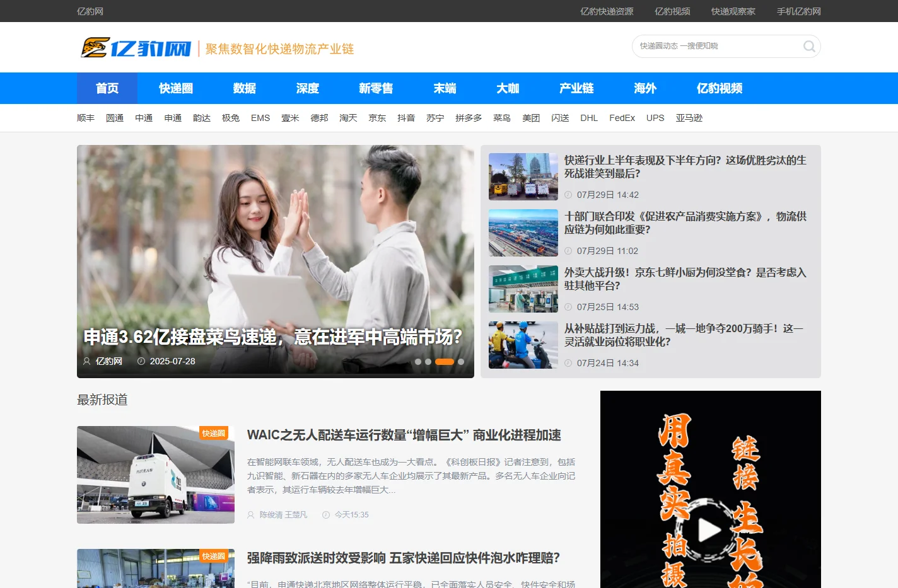Image resolution: width=898 pixels, height=588 pixels.
Task: Select the second carousel dot indicator
Action: (x=428, y=362)
